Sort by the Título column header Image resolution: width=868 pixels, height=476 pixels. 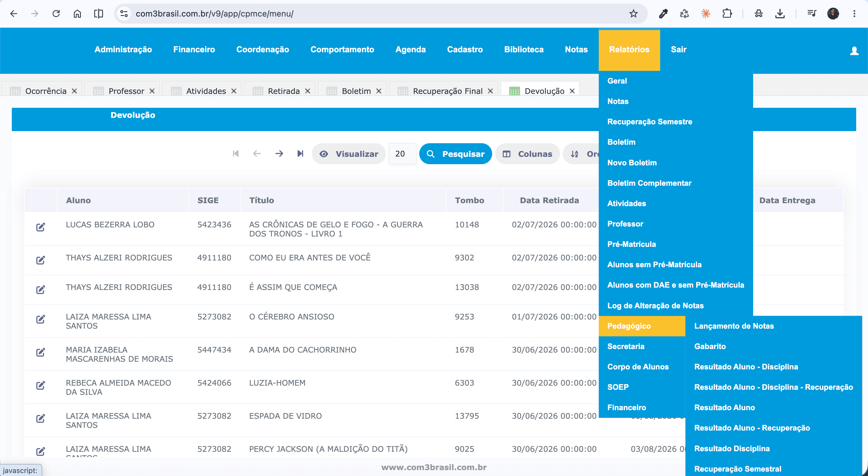(262, 200)
